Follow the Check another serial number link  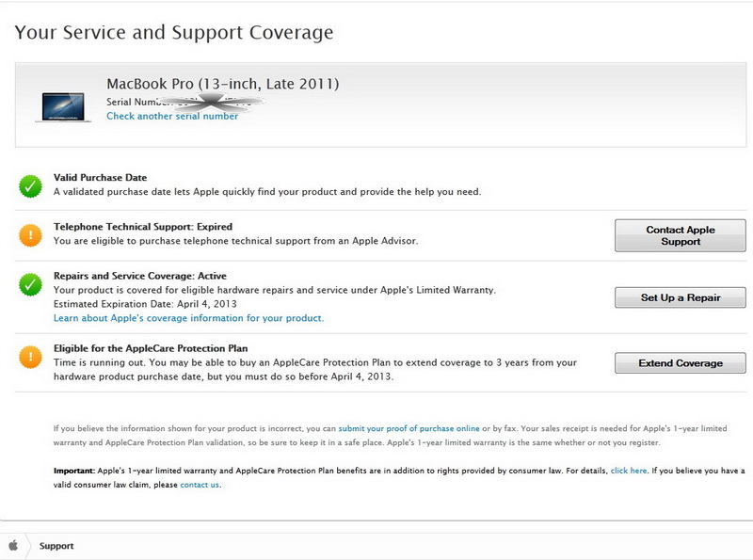[172, 116]
